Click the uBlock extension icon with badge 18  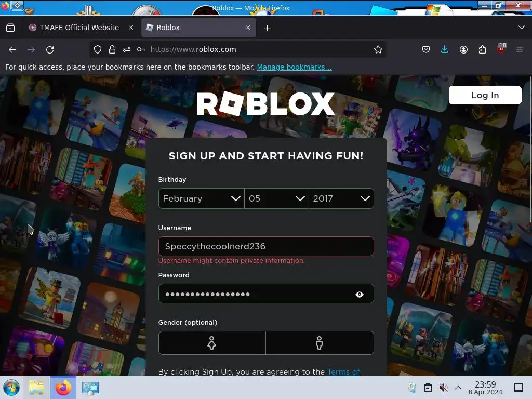tap(501, 48)
